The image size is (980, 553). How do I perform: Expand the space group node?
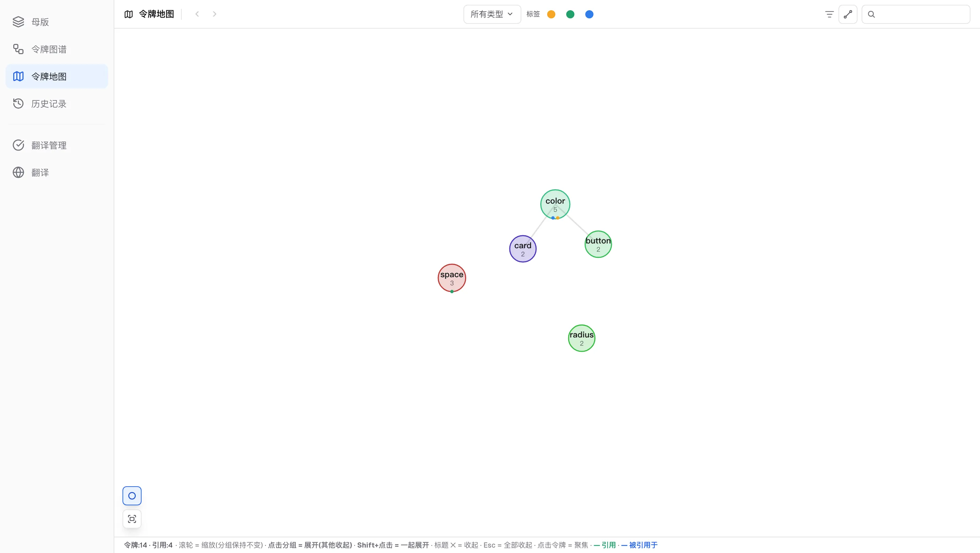(x=452, y=278)
